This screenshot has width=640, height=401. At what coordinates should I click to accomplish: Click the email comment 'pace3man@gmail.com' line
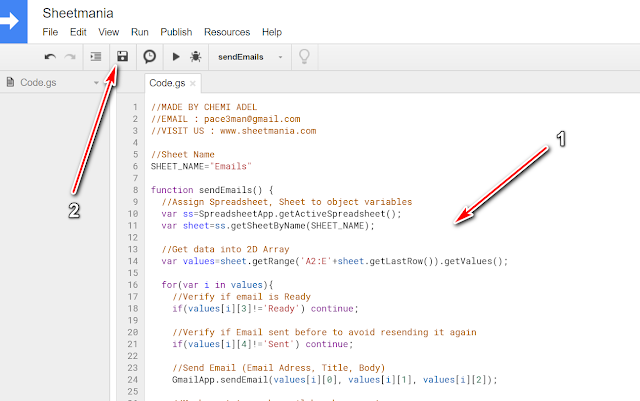point(226,119)
